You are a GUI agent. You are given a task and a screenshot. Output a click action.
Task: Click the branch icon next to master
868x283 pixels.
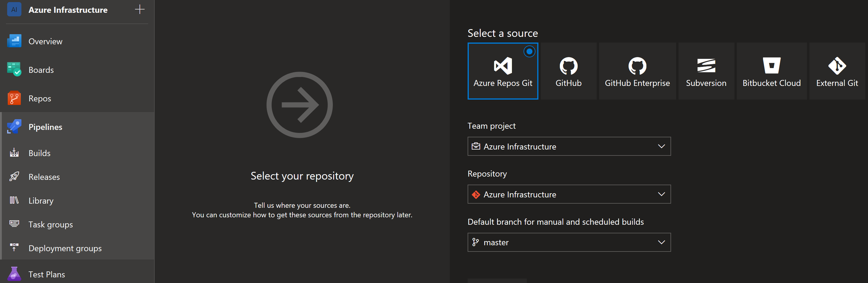[x=475, y=242]
